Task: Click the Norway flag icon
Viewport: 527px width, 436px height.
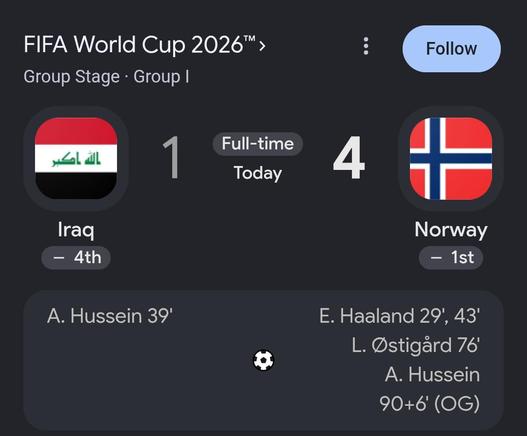Action: click(x=451, y=158)
